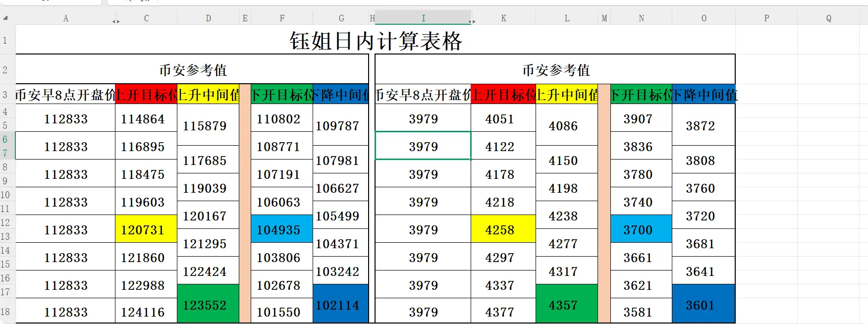
Task: Select column O header
Action: 704,18
